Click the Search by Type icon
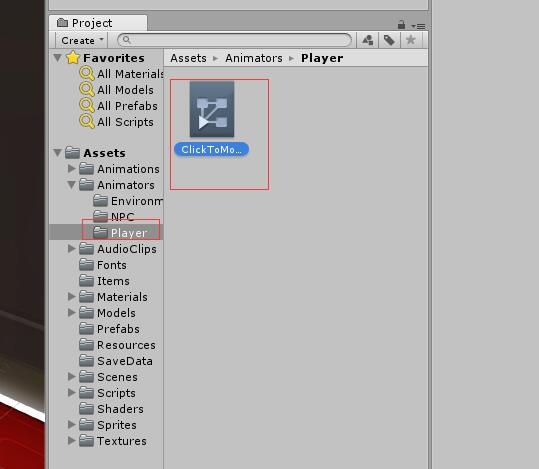Screen dimensions: 539x469 [x=367, y=40]
